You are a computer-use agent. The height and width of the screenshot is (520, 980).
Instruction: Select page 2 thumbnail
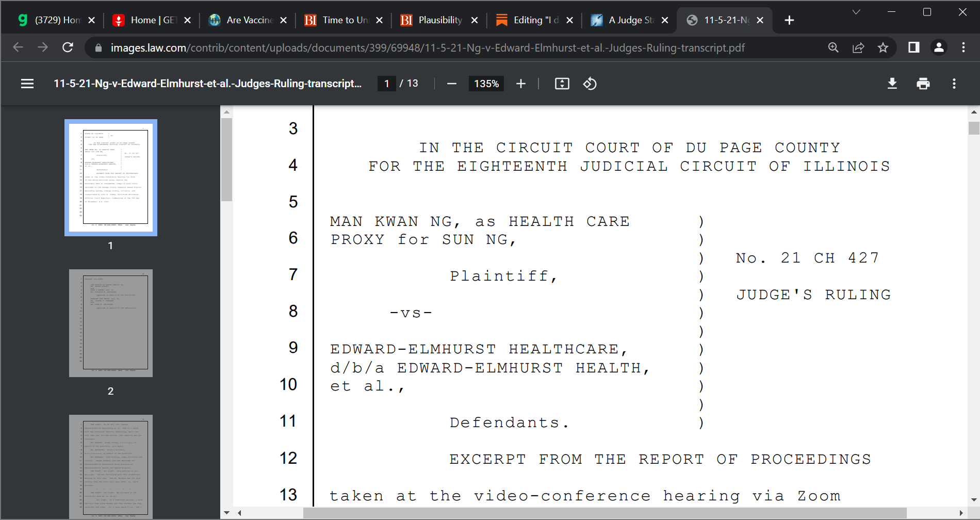point(111,323)
